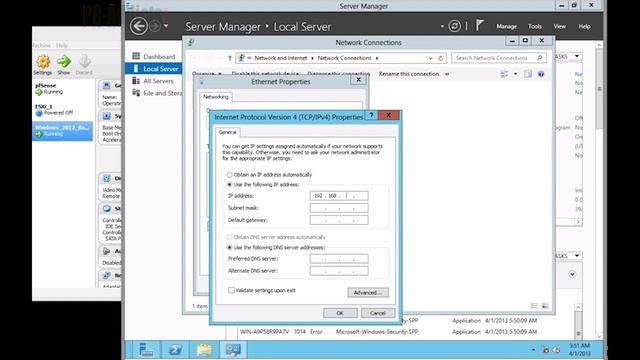This screenshot has height=360, width=640.
Task: Click the All Servers icon in sidebar
Action: point(136,81)
